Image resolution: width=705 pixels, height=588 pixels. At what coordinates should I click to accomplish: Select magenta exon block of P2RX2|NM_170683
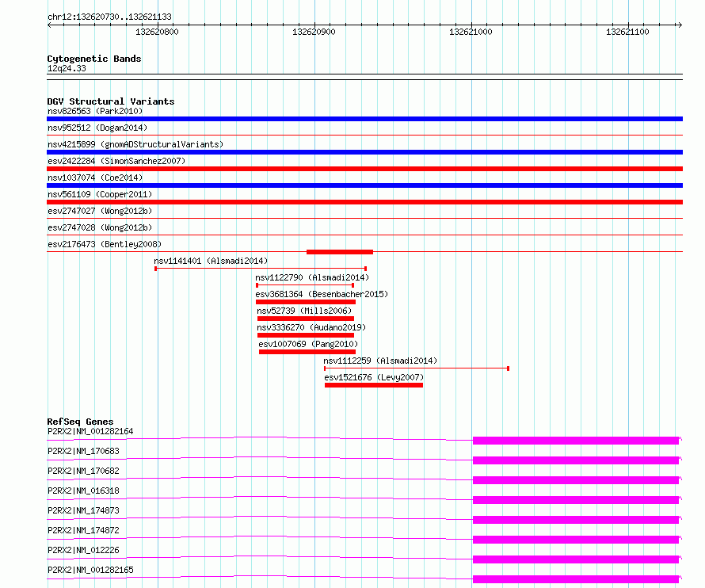tap(576, 460)
